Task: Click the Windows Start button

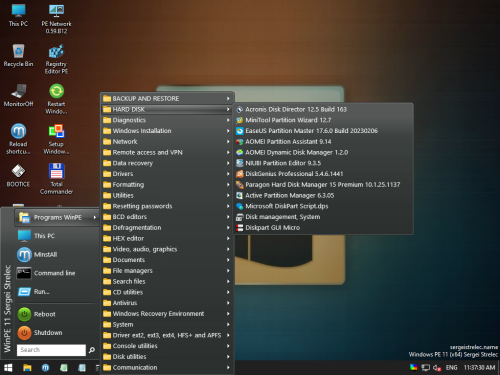Action: click(x=8, y=368)
